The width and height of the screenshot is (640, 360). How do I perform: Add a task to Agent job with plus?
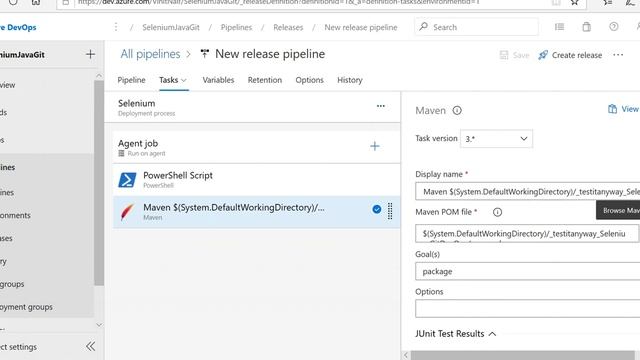(375, 146)
